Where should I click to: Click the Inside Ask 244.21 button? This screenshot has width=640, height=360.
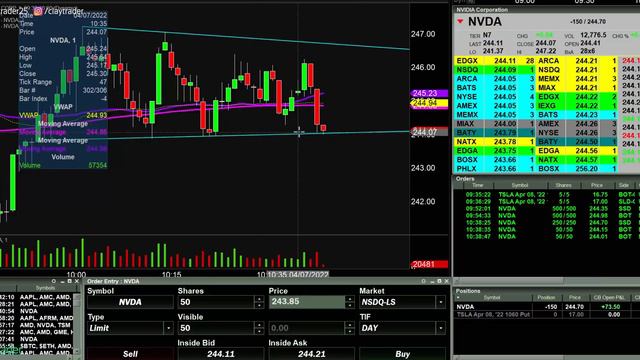coord(311,354)
